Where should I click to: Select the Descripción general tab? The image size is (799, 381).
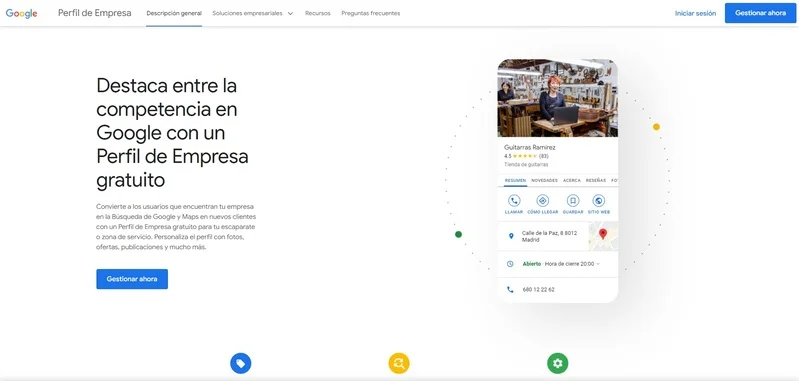[x=174, y=13]
